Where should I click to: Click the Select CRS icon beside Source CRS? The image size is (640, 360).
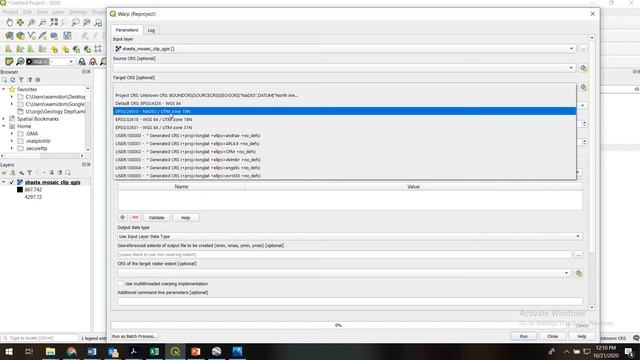coord(583,68)
